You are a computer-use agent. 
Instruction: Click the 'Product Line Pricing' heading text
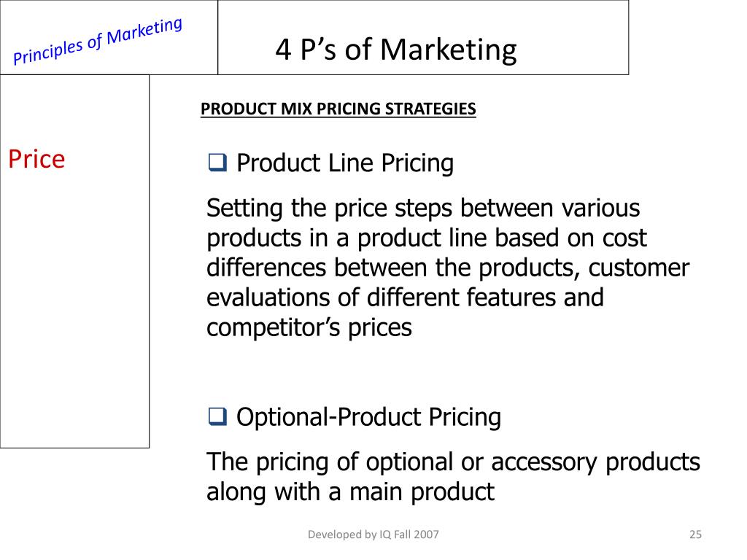(x=345, y=163)
